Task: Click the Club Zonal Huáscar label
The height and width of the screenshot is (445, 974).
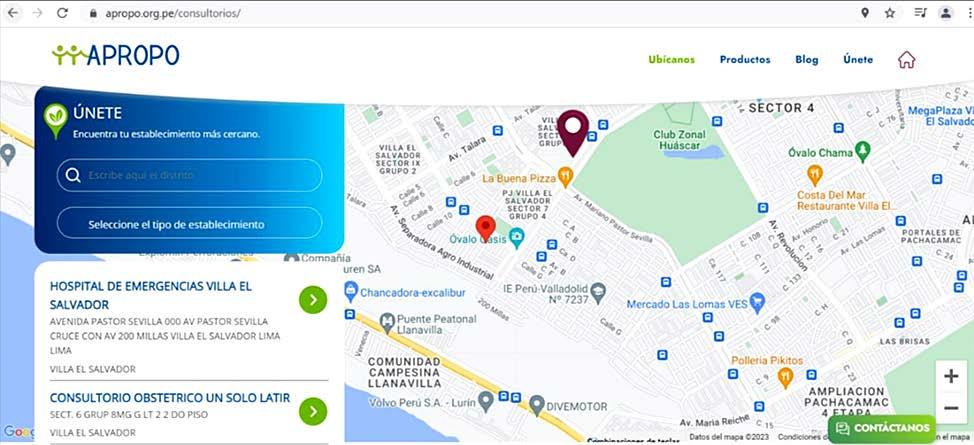Action: click(x=679, y=140)
